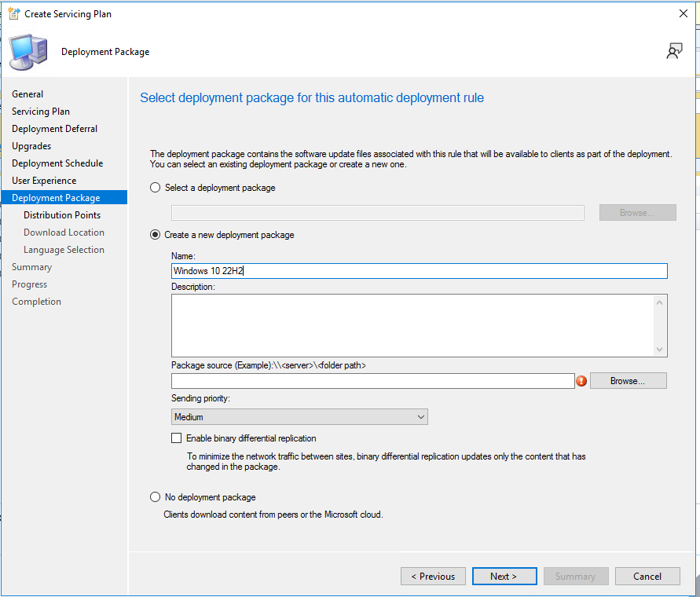Click the feedback person icon at top right
700x597 pixels.
tap(674, 51)
